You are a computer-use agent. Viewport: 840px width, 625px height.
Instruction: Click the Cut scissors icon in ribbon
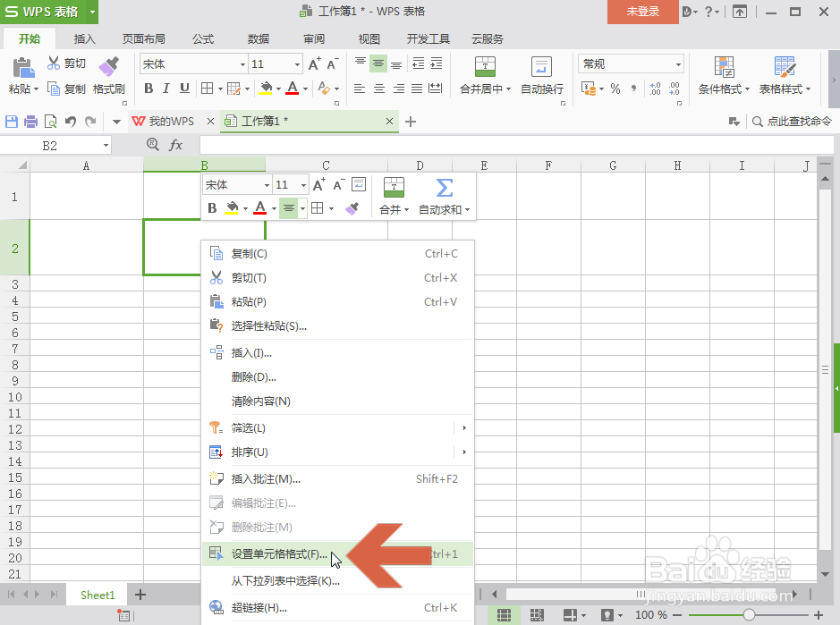tap(53, 63)
